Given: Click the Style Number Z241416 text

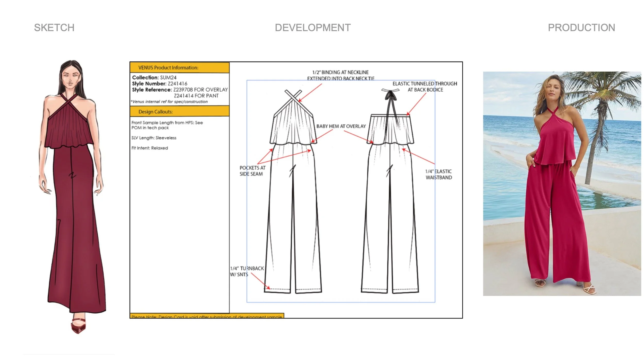Looking at the screenshot, I should point(159,84).
